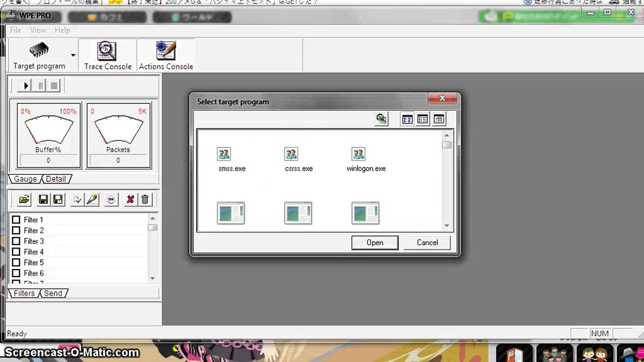644x362 pixels.
Task: Select the smss.exe process icon
Action: pyautogui.click(x=224, y=154)
